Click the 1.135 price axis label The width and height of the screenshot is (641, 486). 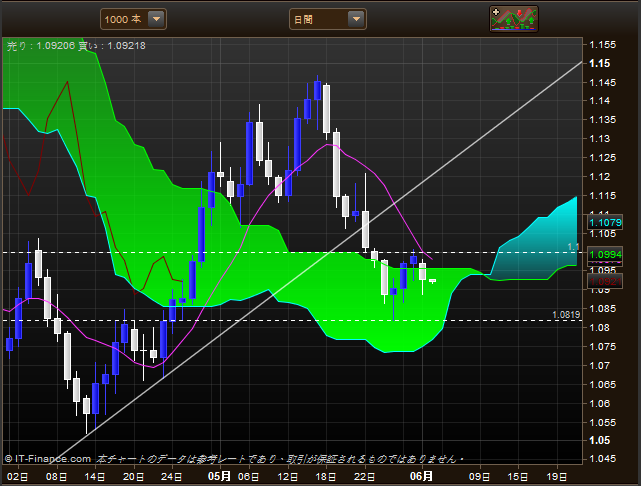[603, 120]
